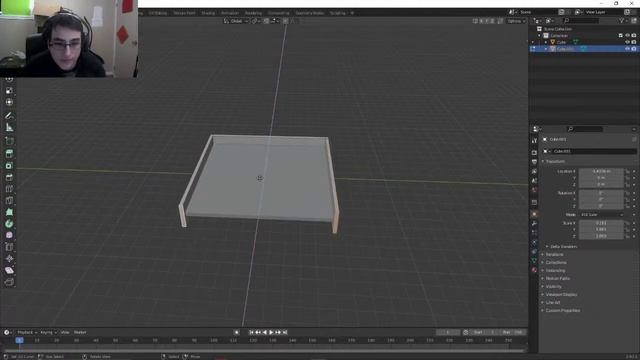Click the Scale X value field

(x=601, y=223)
